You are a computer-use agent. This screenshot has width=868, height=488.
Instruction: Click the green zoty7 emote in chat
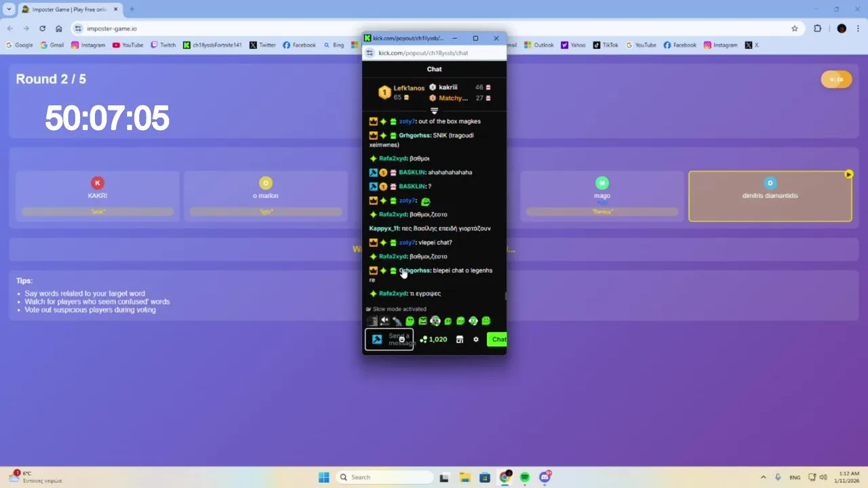(x=426, y=201)
